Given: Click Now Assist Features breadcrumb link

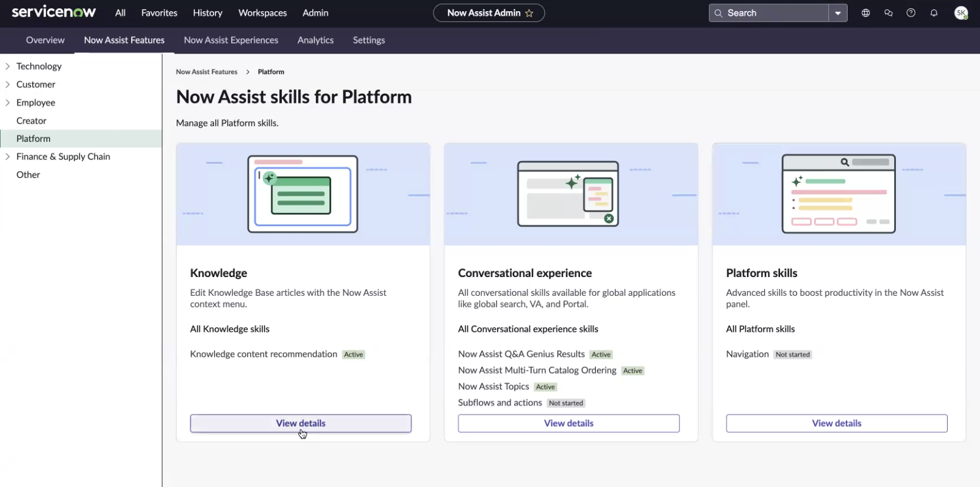Looking at the screenshot, I should [x=206, y=72].
